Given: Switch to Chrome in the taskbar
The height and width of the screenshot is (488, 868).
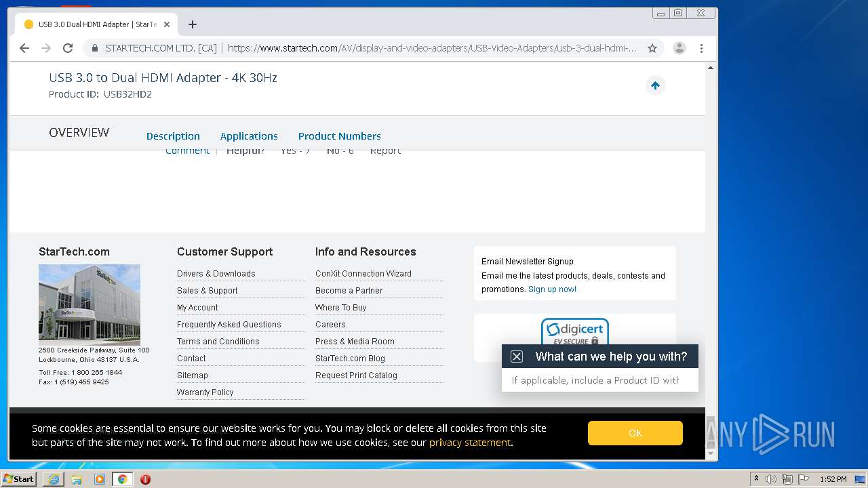Looking at the screenshot, I should click(123, 479).
